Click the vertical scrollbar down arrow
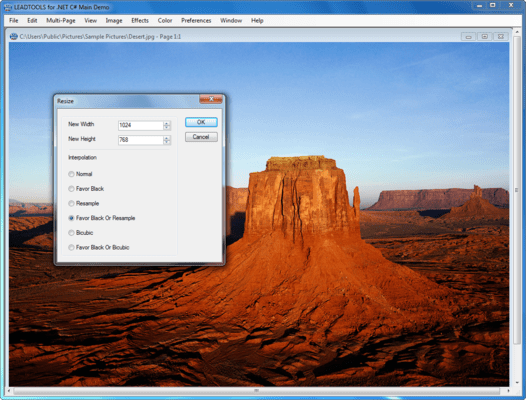This screenshot has height=400, width=526. pos(517,382)
